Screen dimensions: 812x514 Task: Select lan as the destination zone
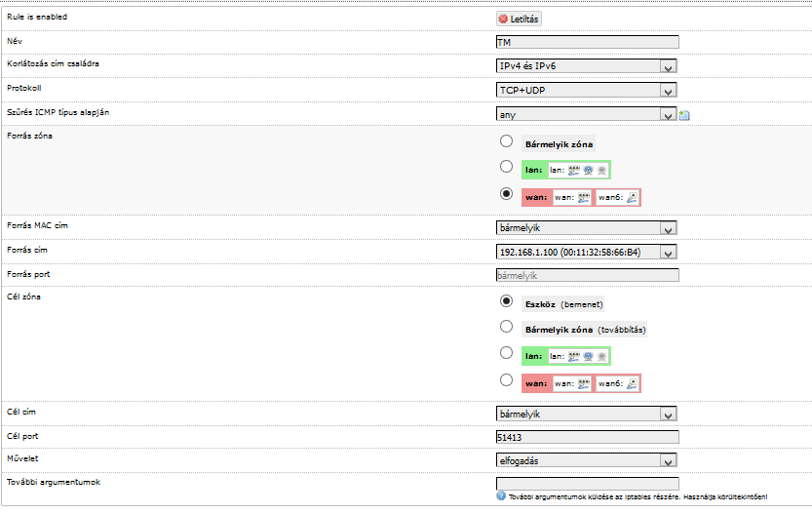[507, 353]
